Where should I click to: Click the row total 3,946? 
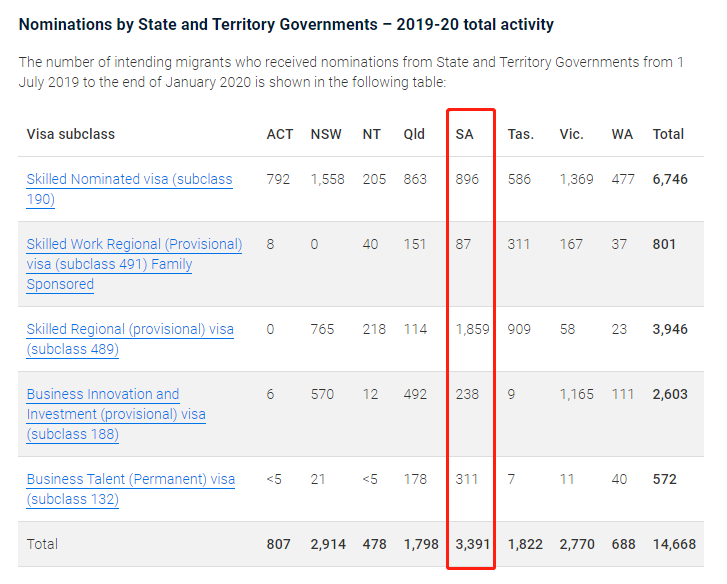[670, 329]
